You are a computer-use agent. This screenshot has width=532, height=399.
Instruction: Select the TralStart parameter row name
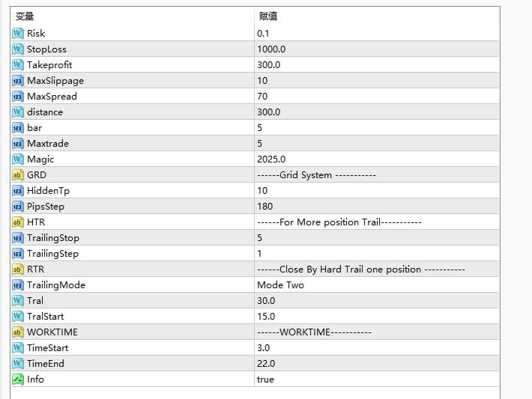tap(45, 317)
